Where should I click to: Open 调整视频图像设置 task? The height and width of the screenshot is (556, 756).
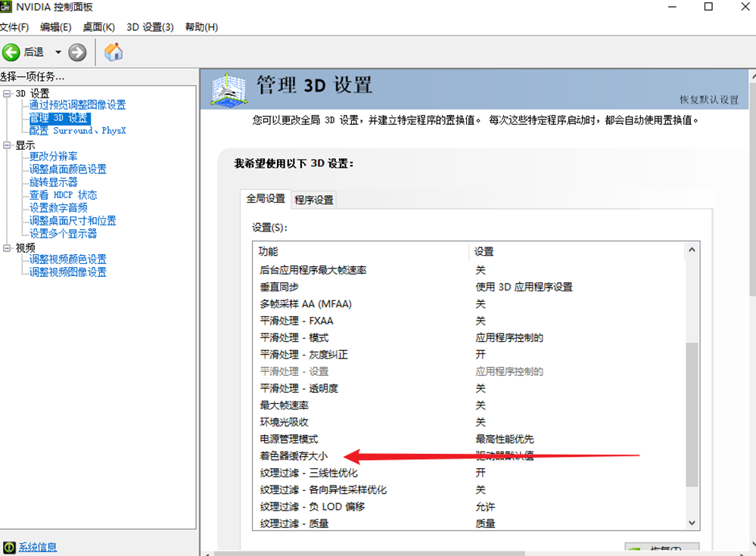[x=67, y=272]
